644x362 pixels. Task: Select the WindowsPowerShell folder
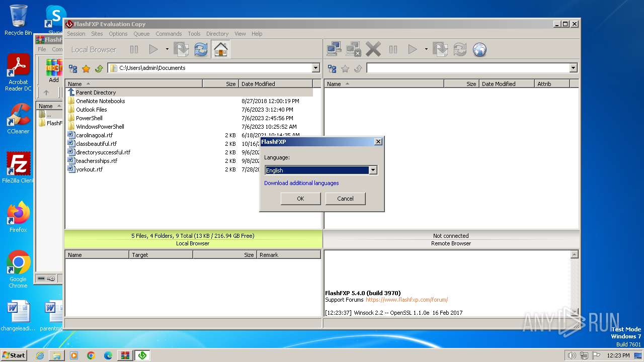189,127
